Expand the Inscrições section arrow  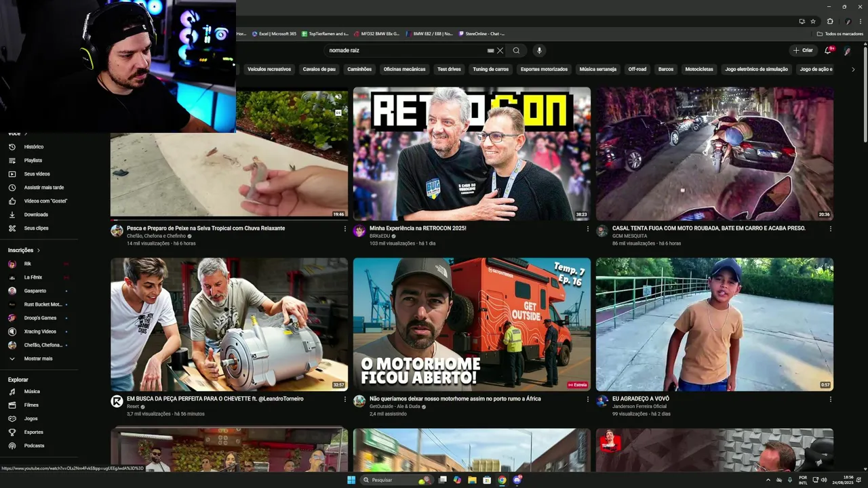[38, 250]
